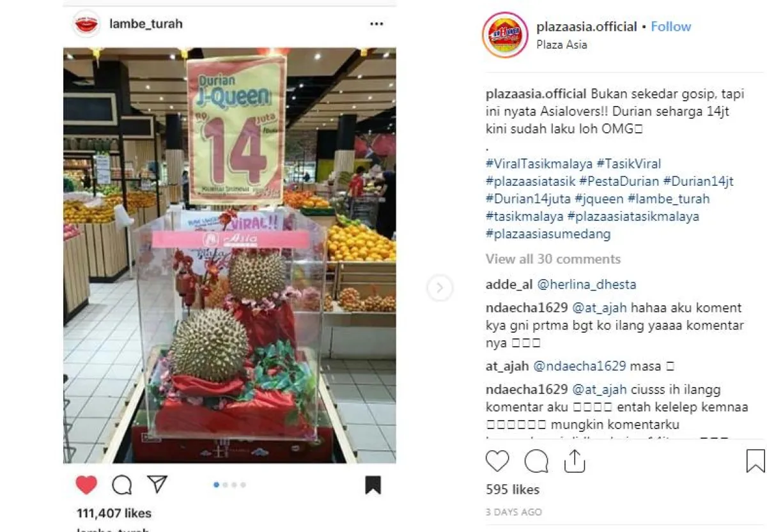This screenshot has height=532, width=767.
Task: Toggle the filled bookmark on lambe_turah post
Action: [x=373, y=485]
